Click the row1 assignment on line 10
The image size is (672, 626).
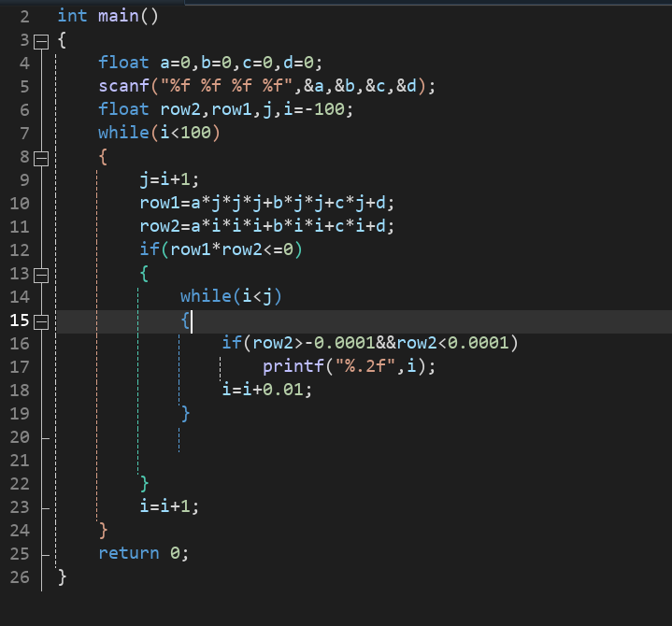point(266,203)
